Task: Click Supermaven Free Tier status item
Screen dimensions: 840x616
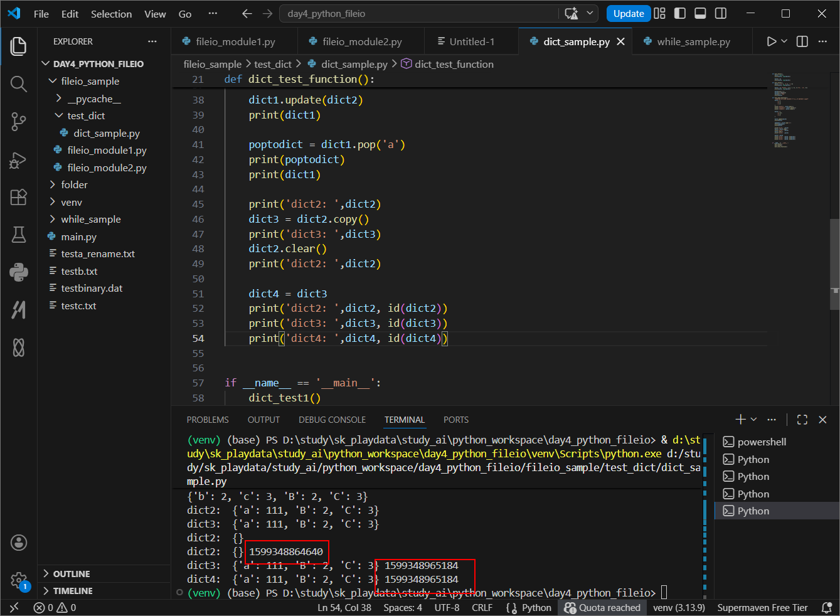Action: pyautogui.click(x=762, y=608)
